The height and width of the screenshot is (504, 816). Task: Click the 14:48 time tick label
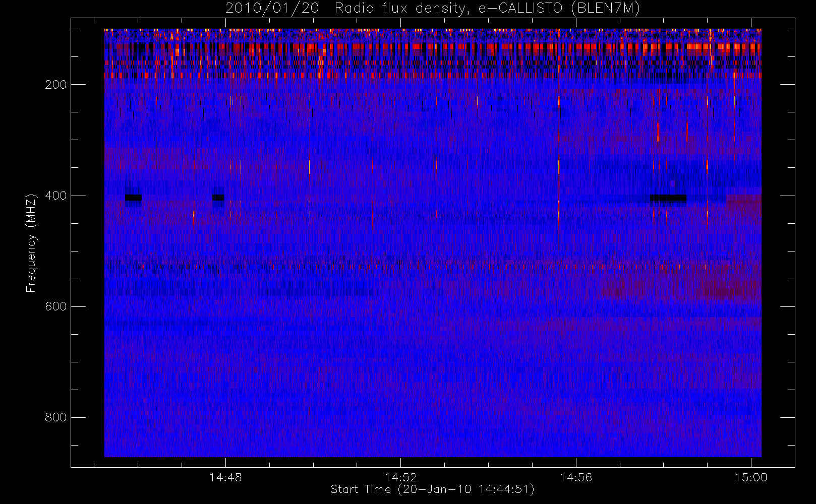coord(225,477)
